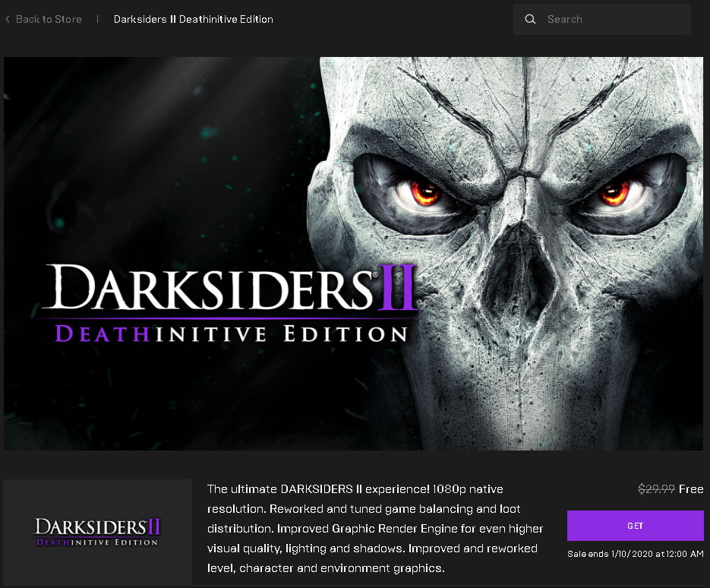Viewport: 710px width, 588px height.
Task: Click the sale end date notice
Action: point(635,554)
